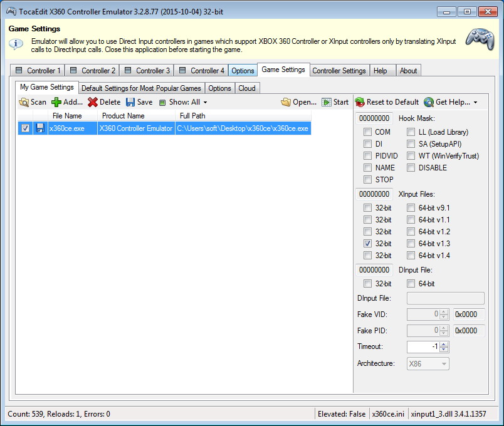Check the DISABLE hook option
The width and height of the screenshot is (504, 426).
click(x=411, y=168)
